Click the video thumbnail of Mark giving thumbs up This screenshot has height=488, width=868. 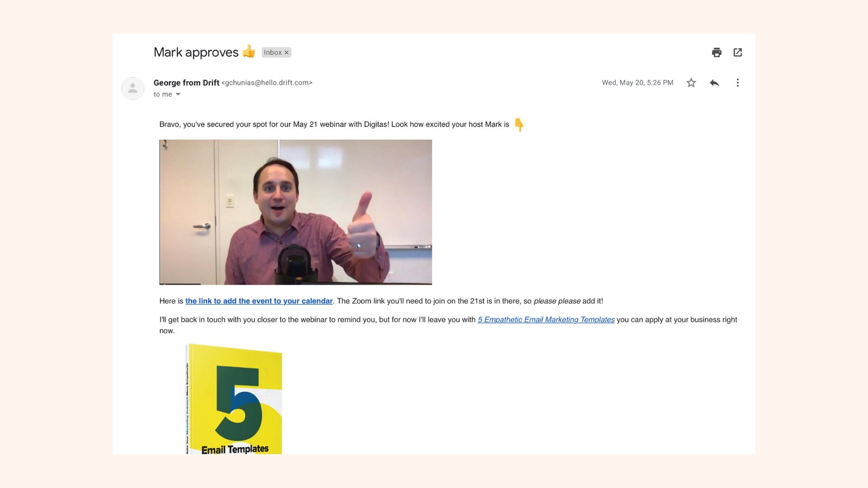296,212
